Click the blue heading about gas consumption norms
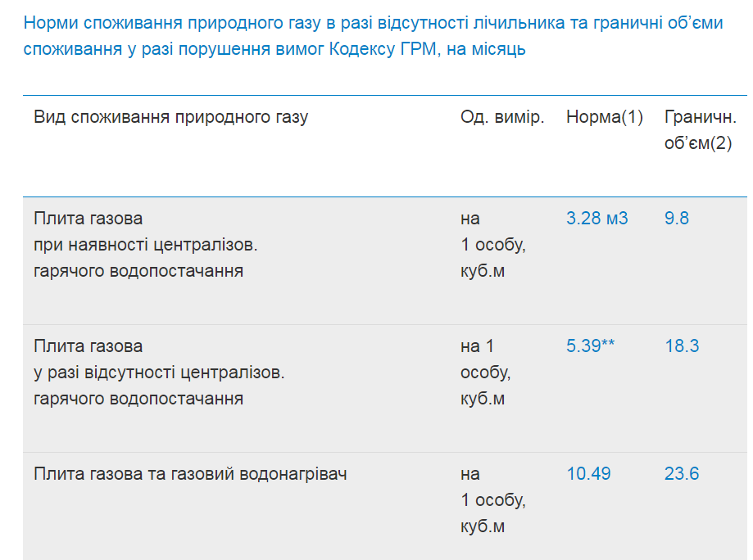 [x=373, y=36]
